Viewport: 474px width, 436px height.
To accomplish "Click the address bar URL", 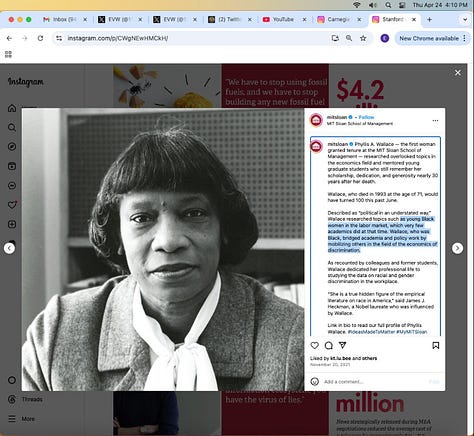I will (x=118, y=38).
